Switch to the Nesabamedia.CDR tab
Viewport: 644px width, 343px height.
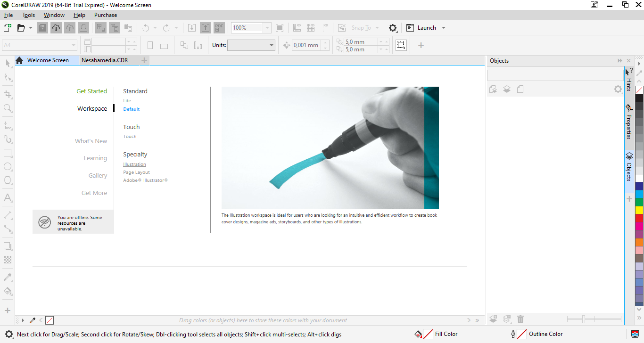point(104,60)
